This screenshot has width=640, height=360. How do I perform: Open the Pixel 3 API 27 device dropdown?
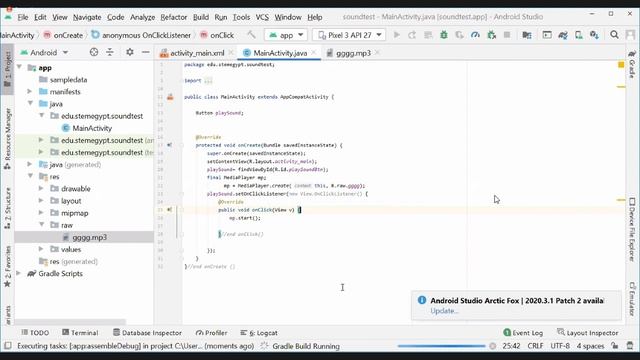[350, 35]
